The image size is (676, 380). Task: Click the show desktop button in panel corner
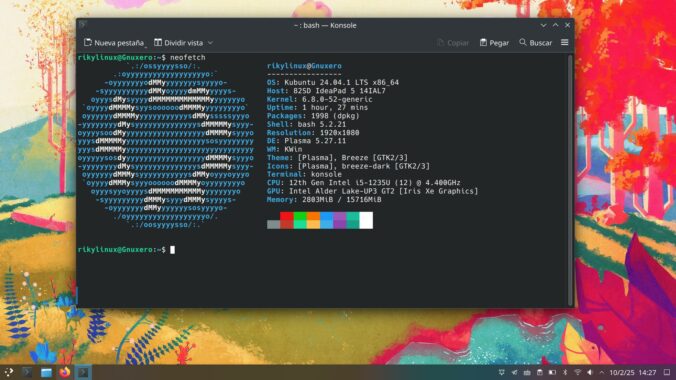(x=667, y=372)
